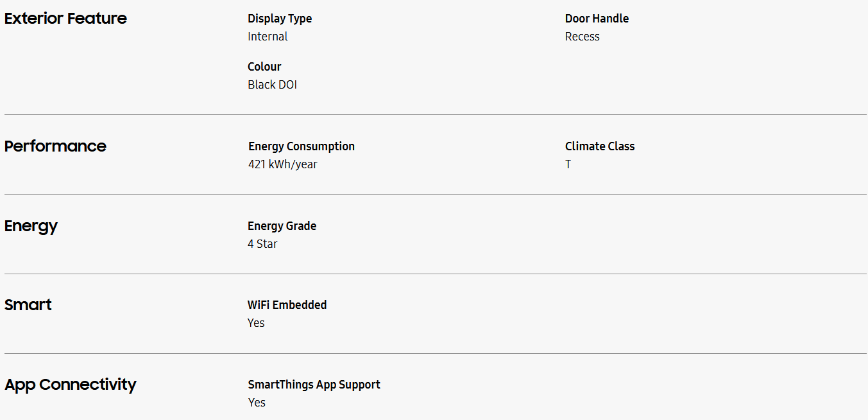Click the Black DOI colour value
The image size is (868, 420).
[272, 85]
